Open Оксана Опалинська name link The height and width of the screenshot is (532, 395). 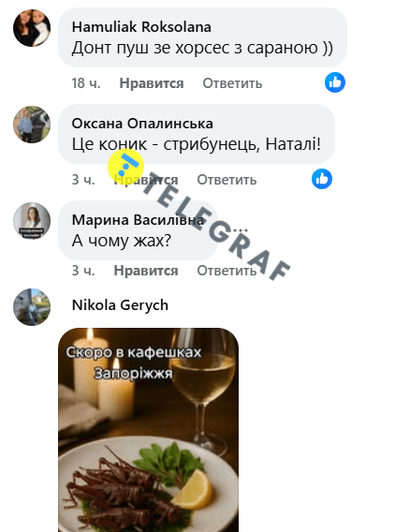(142, 124)
